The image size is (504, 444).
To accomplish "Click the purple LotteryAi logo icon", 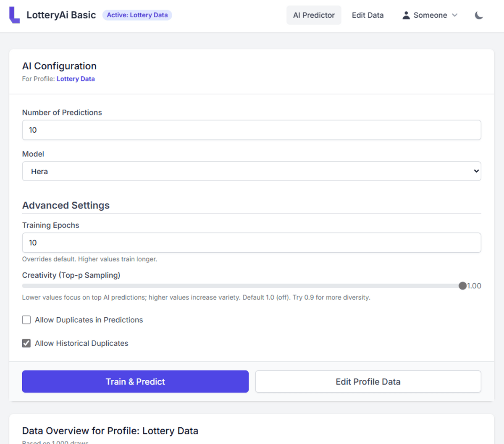I will point(14,15).
